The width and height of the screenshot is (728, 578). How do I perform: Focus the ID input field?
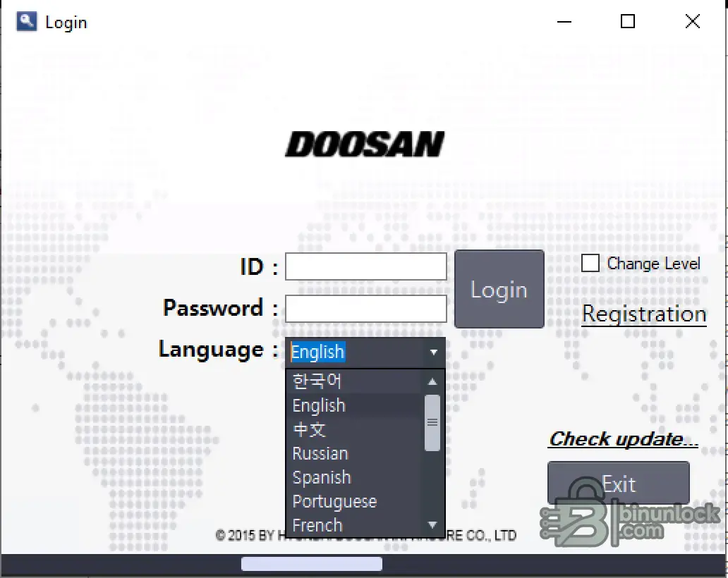click(x=366, y=266)
